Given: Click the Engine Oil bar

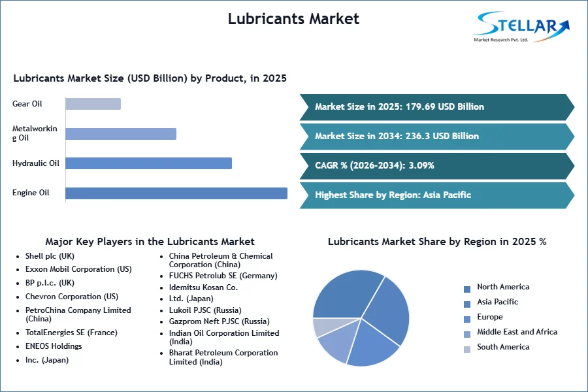Looking at the screenshot, I should tap(176, 193).
